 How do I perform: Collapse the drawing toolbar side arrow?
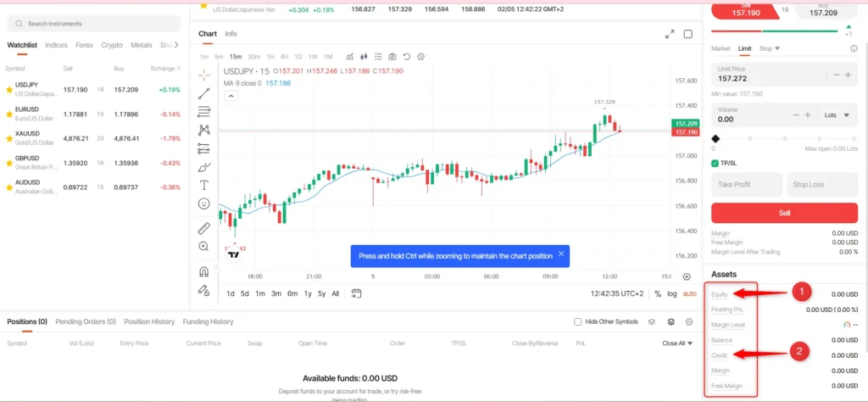[216, 266]
